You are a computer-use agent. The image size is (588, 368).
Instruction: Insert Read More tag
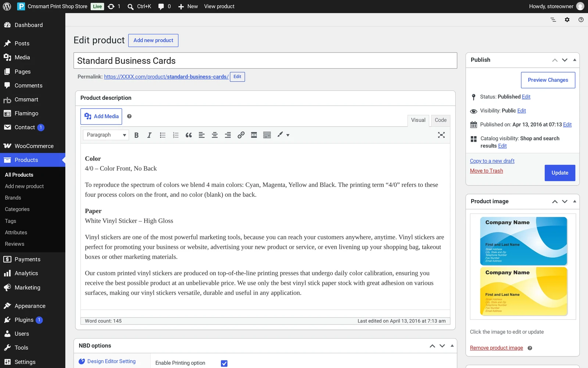(x=254, y=135)
